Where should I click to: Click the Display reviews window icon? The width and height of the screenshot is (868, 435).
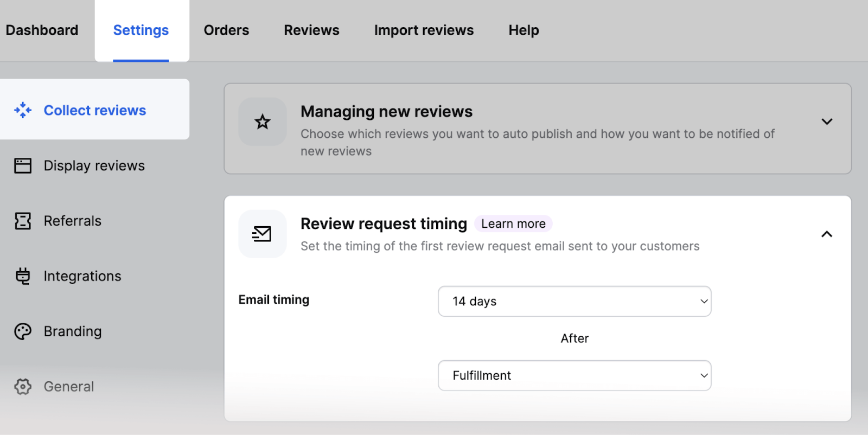[23, 165]
